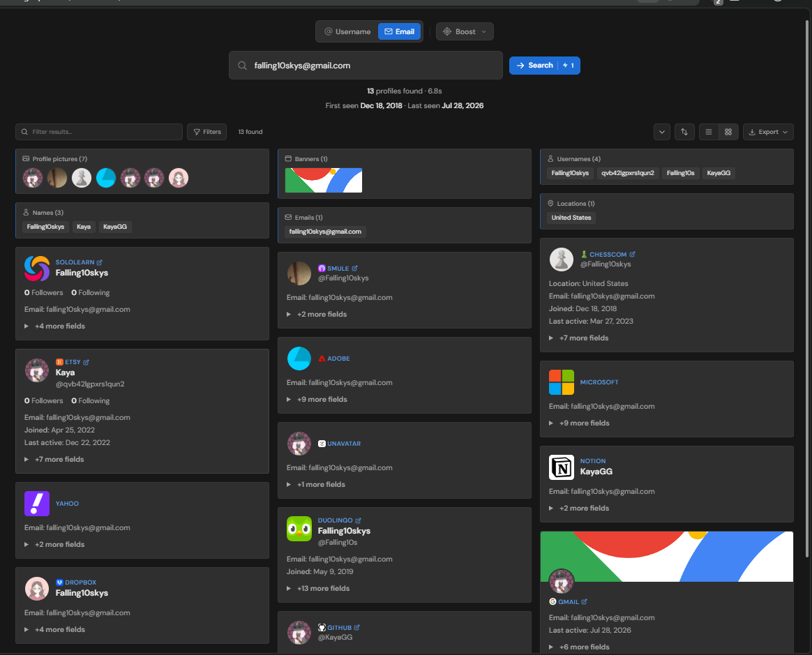Open the Notion source label
This screenshot has width=812, height=655.
[x=593, y=461]
